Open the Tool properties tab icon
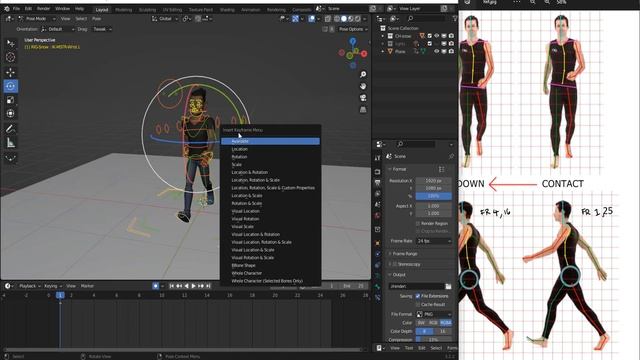 coord(378,158)
